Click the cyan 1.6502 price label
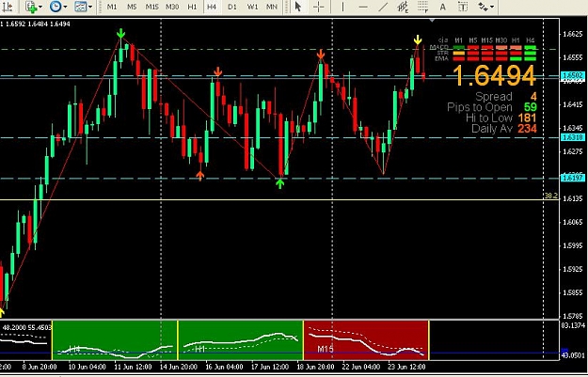The width and height of the screenshot is (588, 377). coord(573,75)
